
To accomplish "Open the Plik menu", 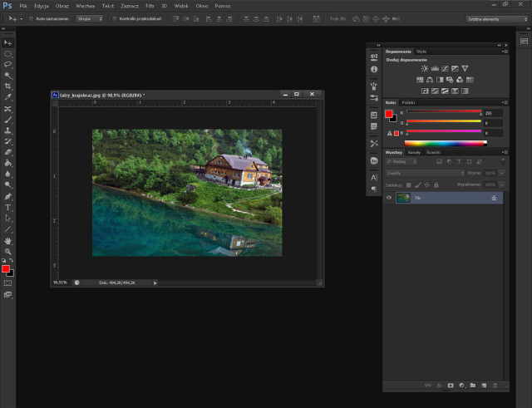I will point(23,6).
